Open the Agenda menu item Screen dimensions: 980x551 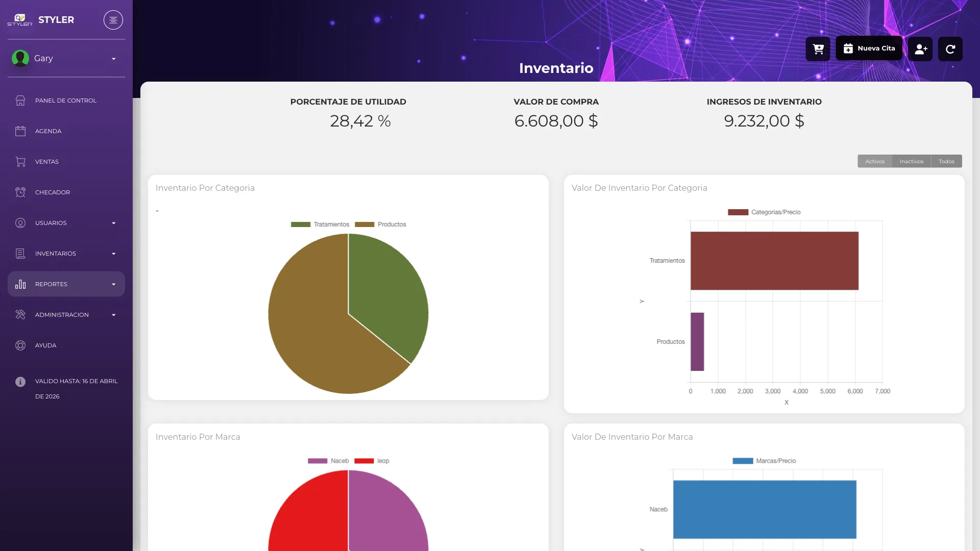pos(66,131)
